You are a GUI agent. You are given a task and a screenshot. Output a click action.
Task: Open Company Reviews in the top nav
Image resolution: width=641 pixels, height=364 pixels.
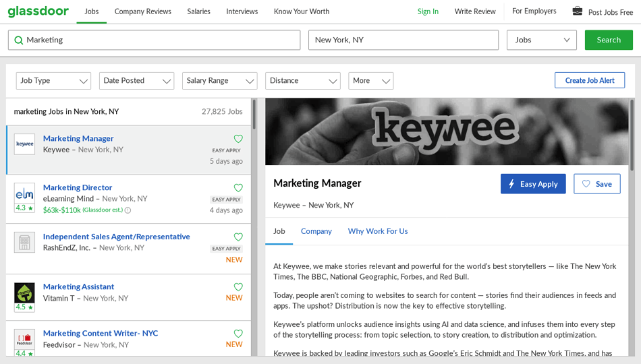click(x=142, y=11)
